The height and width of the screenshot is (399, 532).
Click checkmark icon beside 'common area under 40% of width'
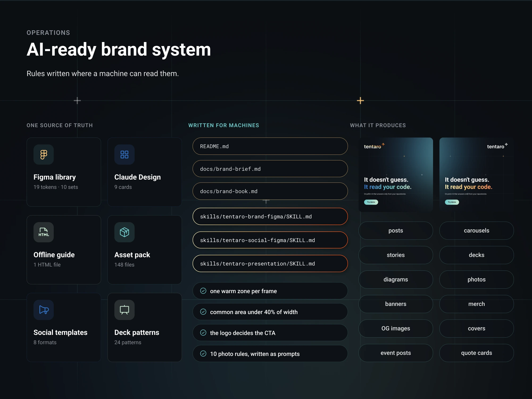(203, 312)
